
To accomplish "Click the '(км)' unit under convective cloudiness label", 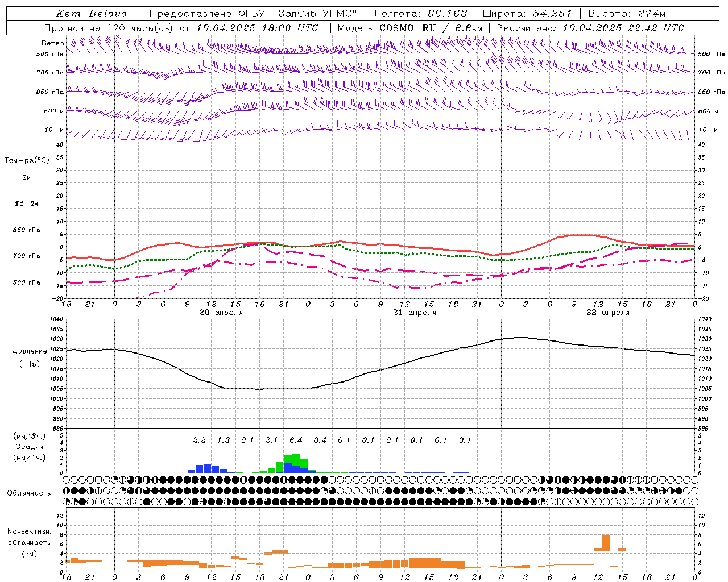I will pos(29,553).
